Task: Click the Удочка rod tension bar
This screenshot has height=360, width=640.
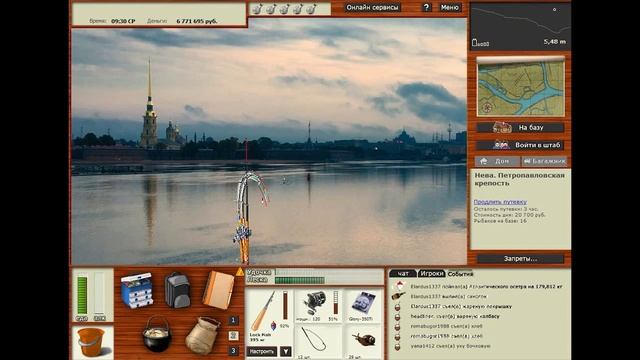Action: (329, 272)
